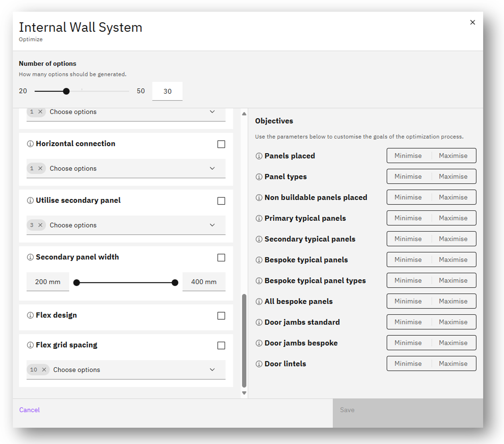Image resolution: width=504 pixels, height=444 pixels.
Task: Click info icon beside Bespoke typical panels
Action: coord(259,260)
